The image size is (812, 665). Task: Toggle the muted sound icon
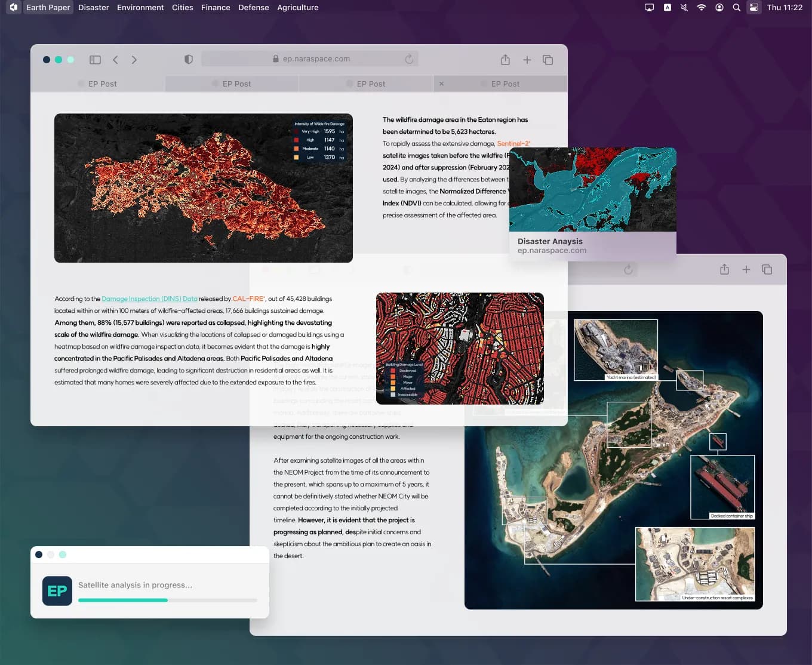coord(684,8)
